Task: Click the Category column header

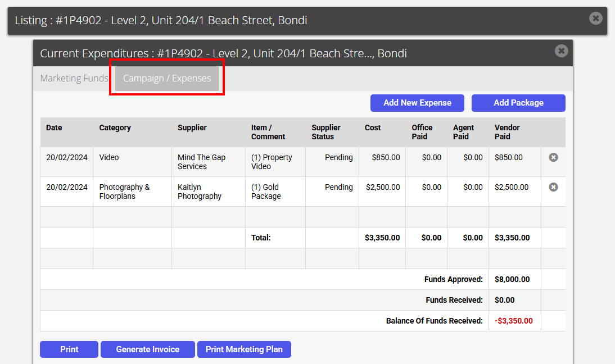Action: [x=115, y=128]
